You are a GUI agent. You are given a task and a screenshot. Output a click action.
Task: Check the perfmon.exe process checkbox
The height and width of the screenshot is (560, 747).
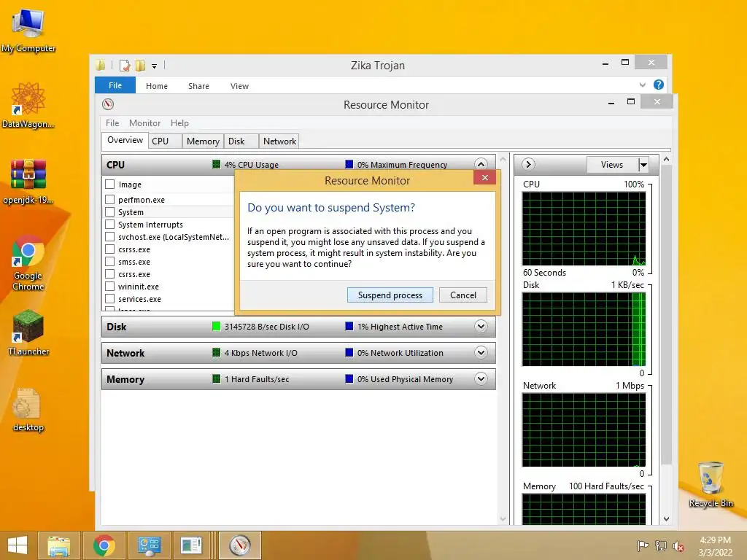pyautogui.click(x=110, y=199)
